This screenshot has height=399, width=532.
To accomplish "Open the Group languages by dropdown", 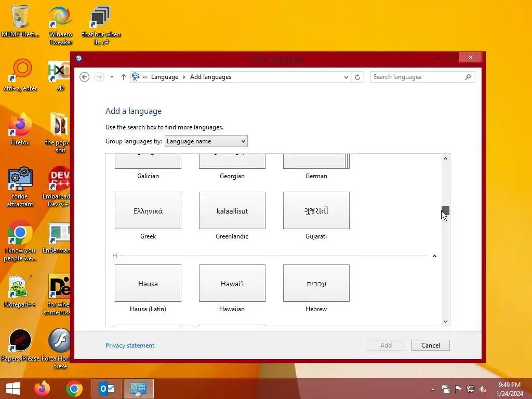I will coord(206,141).
